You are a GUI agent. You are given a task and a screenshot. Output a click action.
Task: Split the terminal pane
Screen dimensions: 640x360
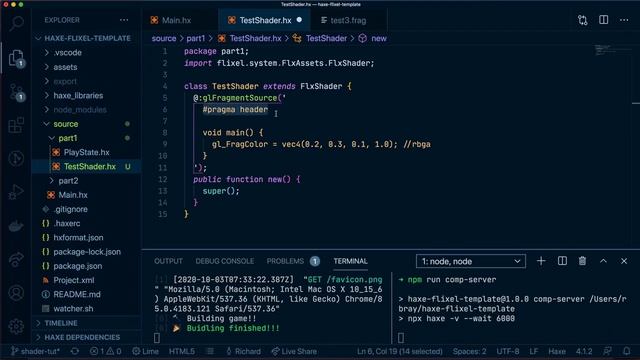[562, 261]
